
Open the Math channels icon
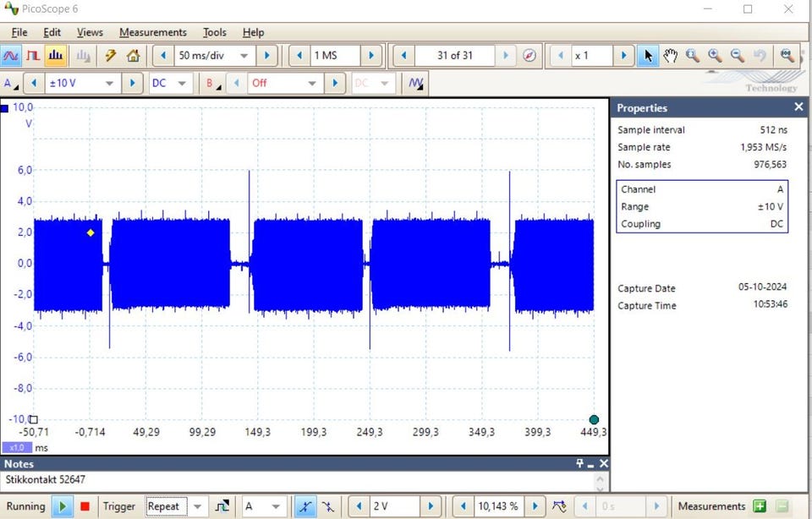click(x=415, y=84)
